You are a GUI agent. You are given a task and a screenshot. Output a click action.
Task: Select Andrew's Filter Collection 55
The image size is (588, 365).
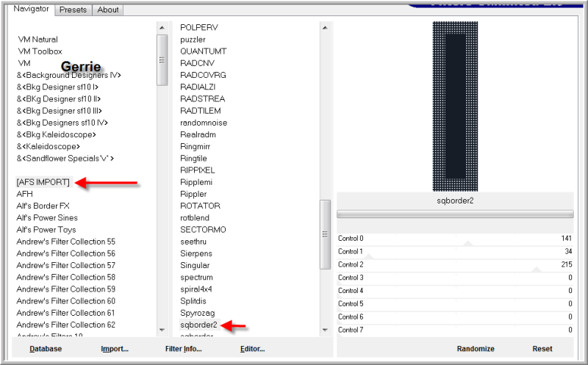(x=65, y=242)
